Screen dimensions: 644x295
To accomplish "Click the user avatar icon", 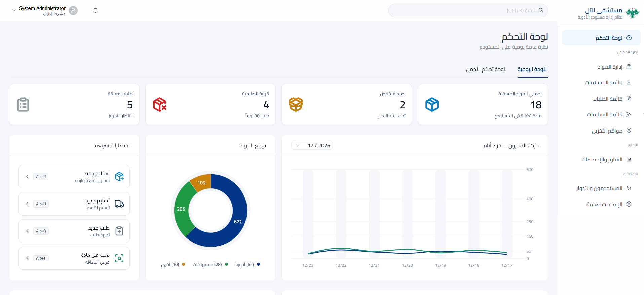I will click(x=73, y=11).
